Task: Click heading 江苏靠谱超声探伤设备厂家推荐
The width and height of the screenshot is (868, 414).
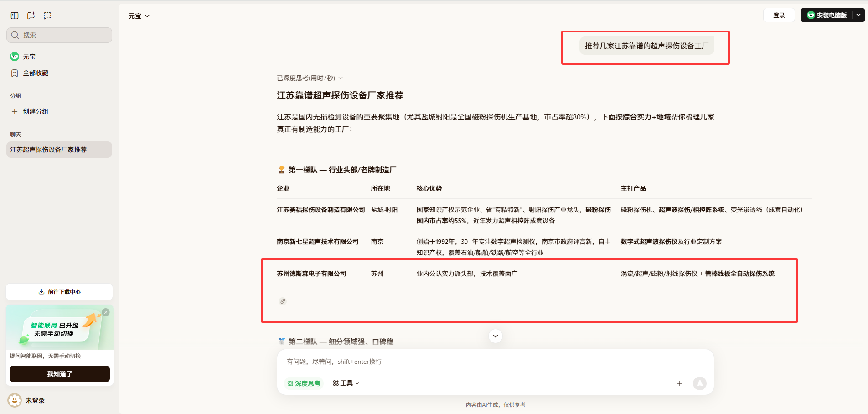Action: click(340, 95)
